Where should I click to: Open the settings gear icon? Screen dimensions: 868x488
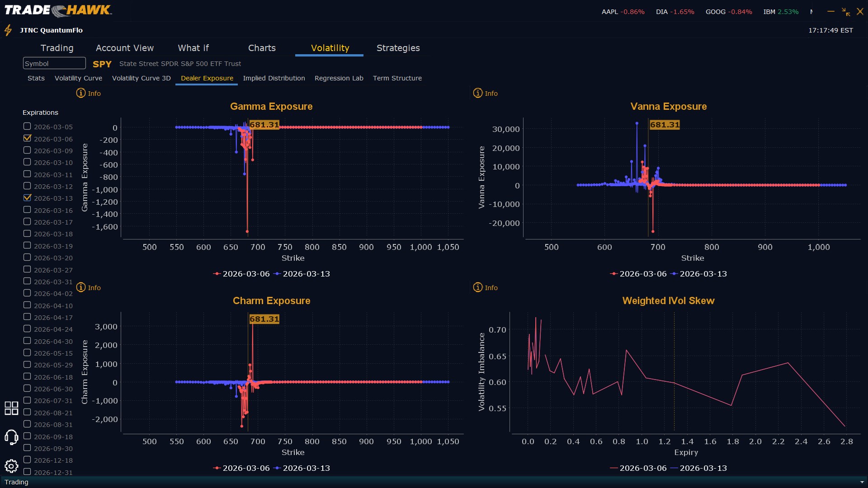11,466
